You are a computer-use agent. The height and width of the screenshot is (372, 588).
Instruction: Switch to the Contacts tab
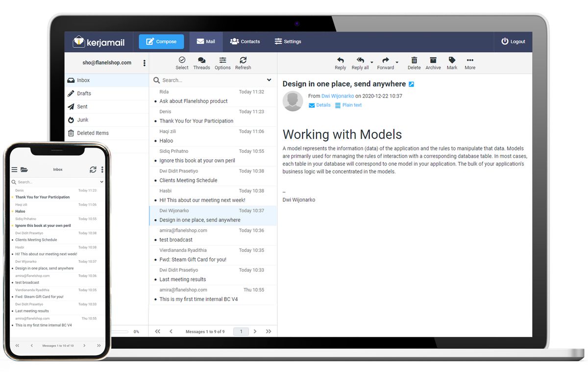pyautogui.click(x=245, y=42)
